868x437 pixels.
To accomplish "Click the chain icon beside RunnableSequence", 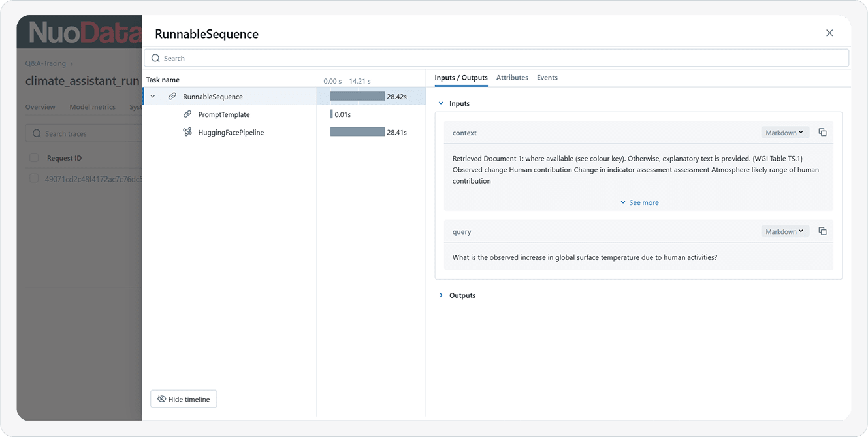I will click(172, 97).
